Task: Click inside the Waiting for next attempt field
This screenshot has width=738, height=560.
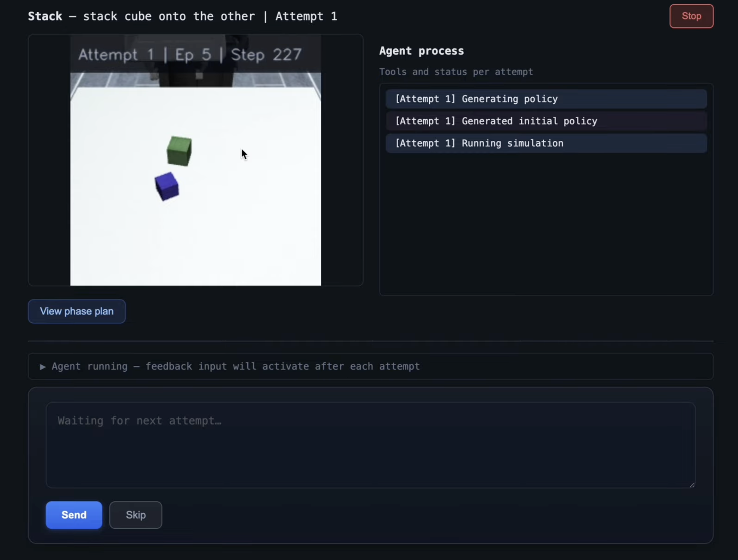Action: (370, 444)
